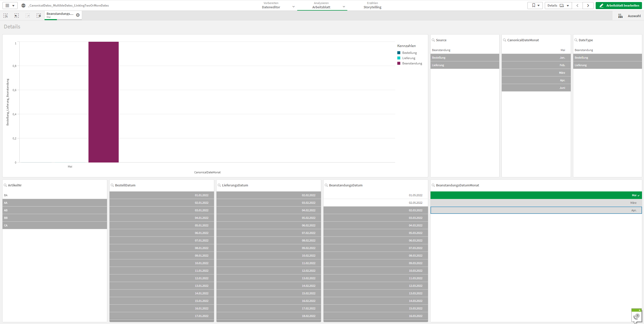Activate smart search tool
Image resolution: width=644 pixels, height=324 pixels.
[x=6, y=16]
